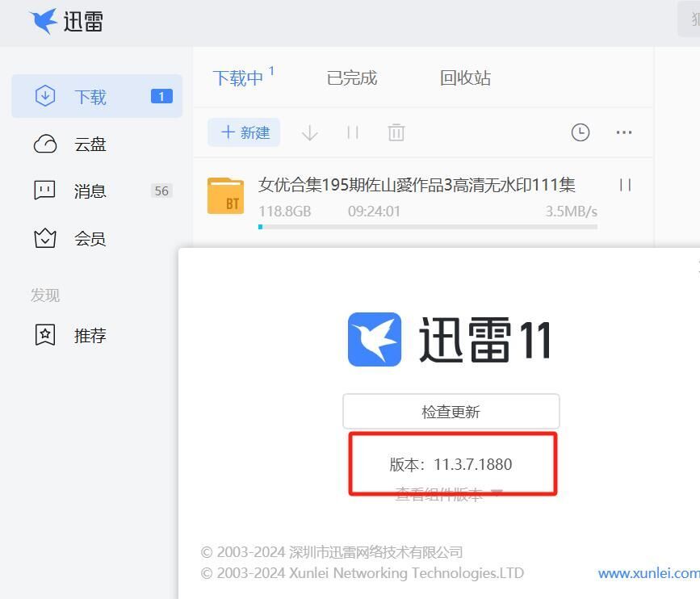700x599 pixels.
Task: Click the BT task download progress bar
Action: (x=428, y=227)
